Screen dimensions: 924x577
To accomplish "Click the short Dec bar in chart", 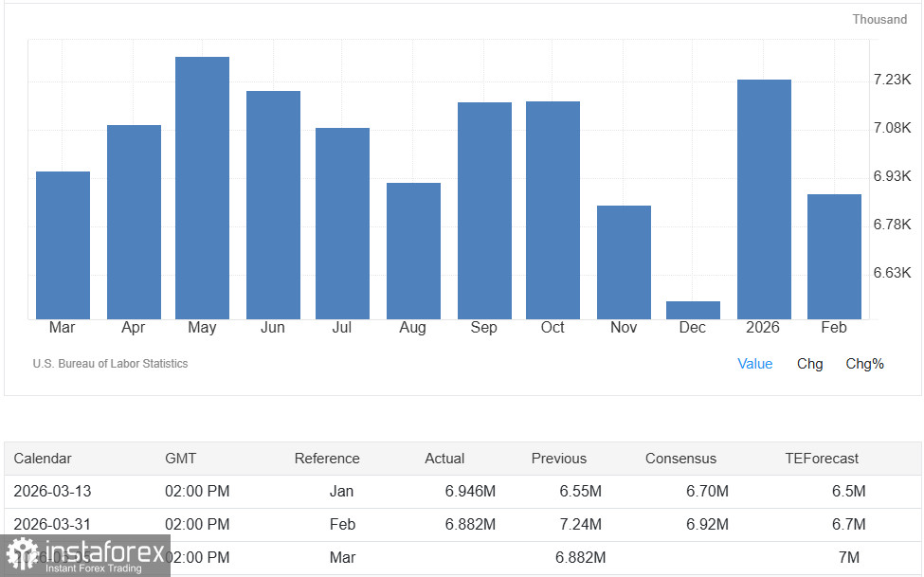I will [693, 310].
